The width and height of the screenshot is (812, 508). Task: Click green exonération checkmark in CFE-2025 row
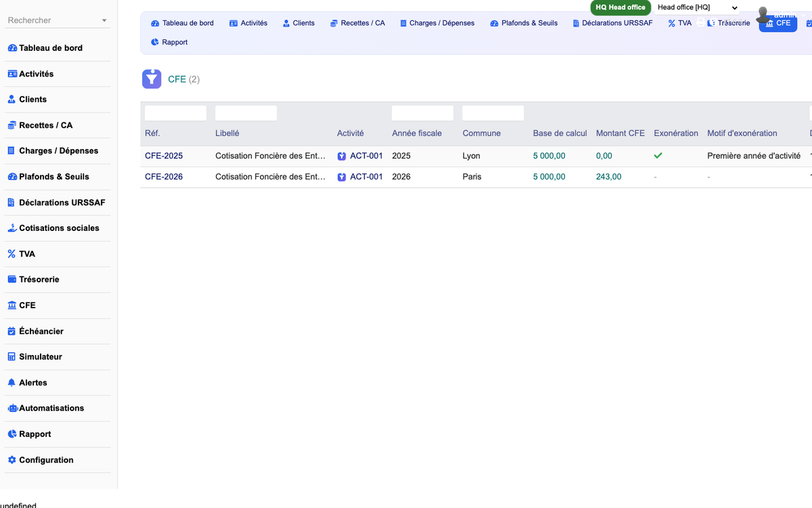tap(658, 156)
